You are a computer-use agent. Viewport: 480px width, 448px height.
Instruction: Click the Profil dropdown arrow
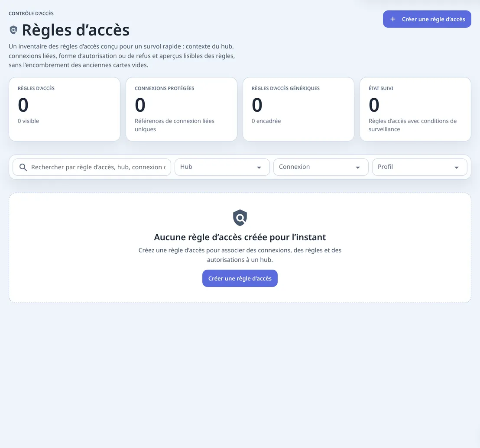(457, 168)
